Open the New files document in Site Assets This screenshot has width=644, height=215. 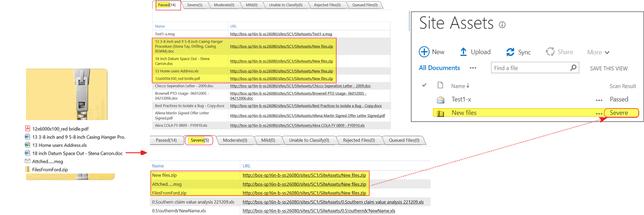click(464, 113)
